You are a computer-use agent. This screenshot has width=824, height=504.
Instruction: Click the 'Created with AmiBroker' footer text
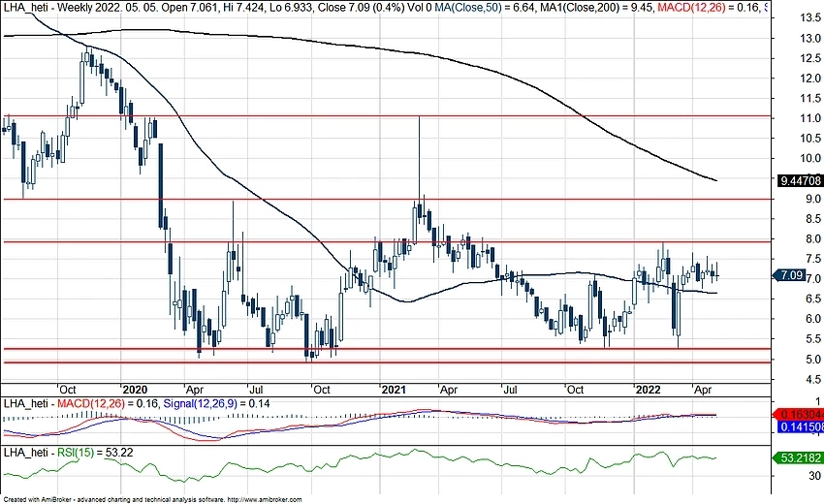(x=38, y=499)
